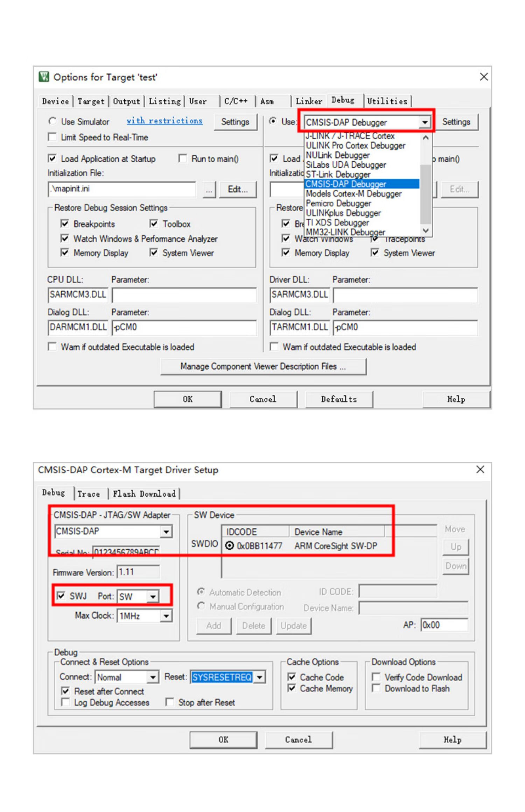Open the debugger driver Settings button
Image resolution: width=525 pixels, height=812 pixels.
(x=456, y=122)
